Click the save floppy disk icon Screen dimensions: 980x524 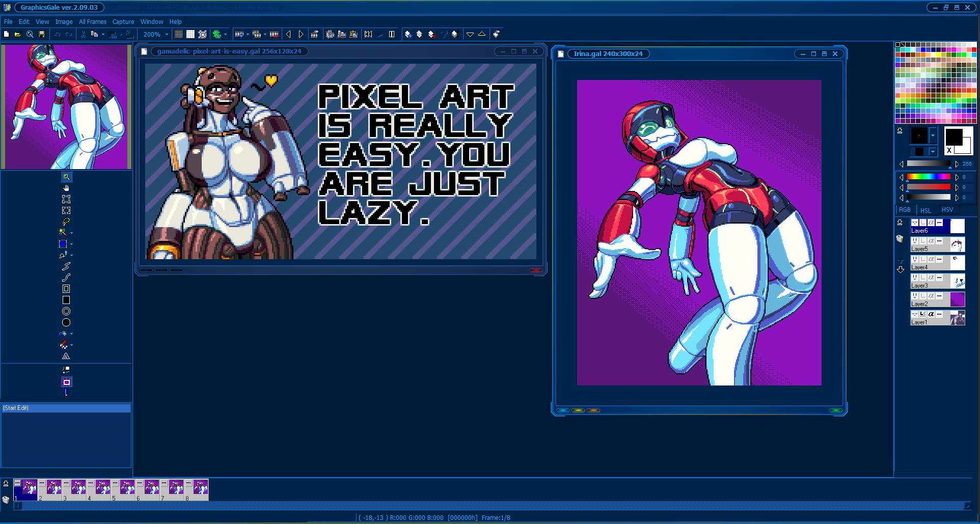(42, 34)
